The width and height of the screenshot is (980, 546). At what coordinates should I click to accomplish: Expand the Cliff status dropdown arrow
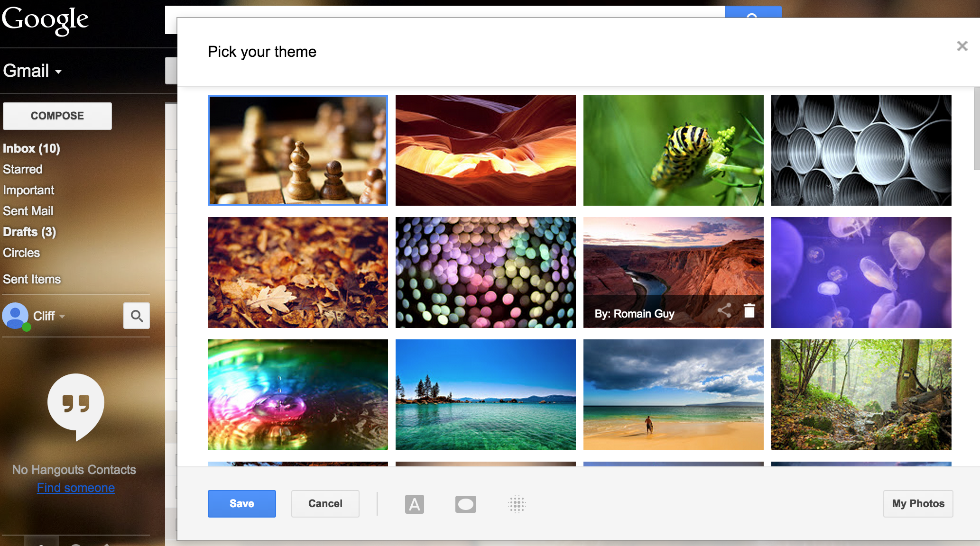(62, 316)
